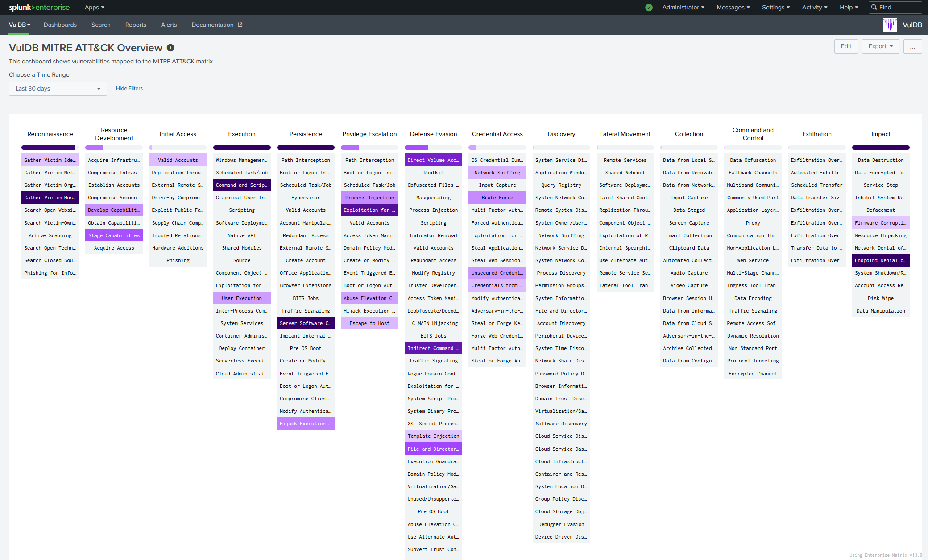Click the Exploitation for ... cell in Privilege Escalation

369,210
